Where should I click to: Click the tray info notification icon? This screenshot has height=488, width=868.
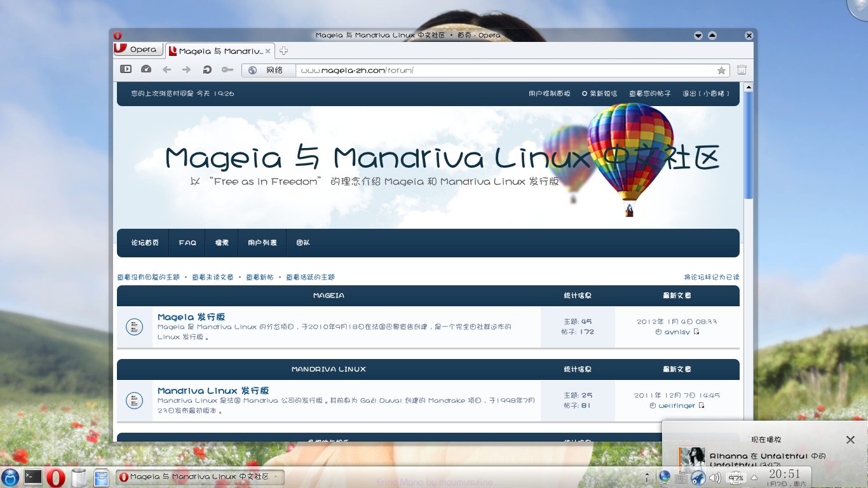[648, 477]
